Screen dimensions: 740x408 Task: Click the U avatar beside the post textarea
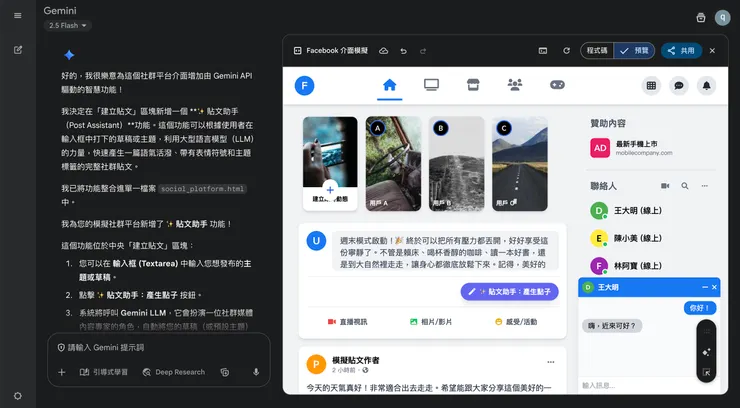tap(316, 241)
